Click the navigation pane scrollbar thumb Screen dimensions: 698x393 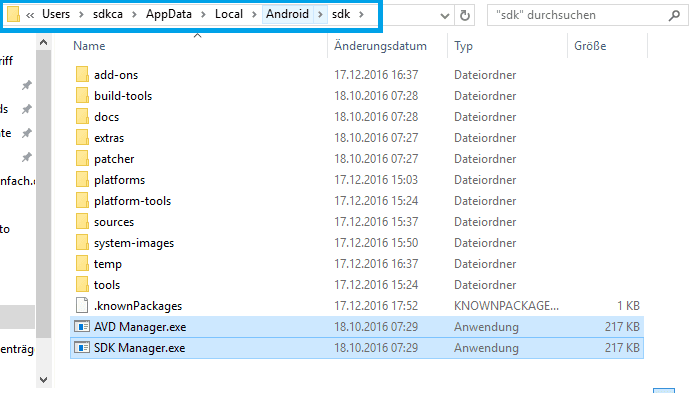pyautogui.click(x=43, y=194)
